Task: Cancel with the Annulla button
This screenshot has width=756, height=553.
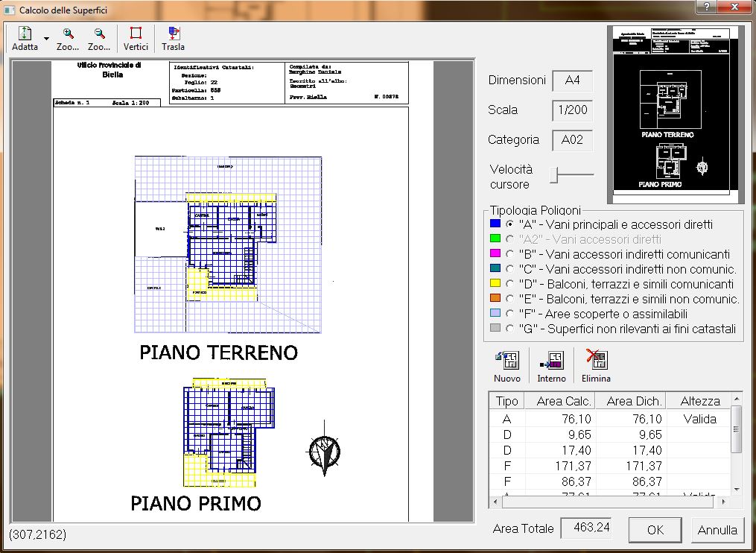Action: point(717,530)
